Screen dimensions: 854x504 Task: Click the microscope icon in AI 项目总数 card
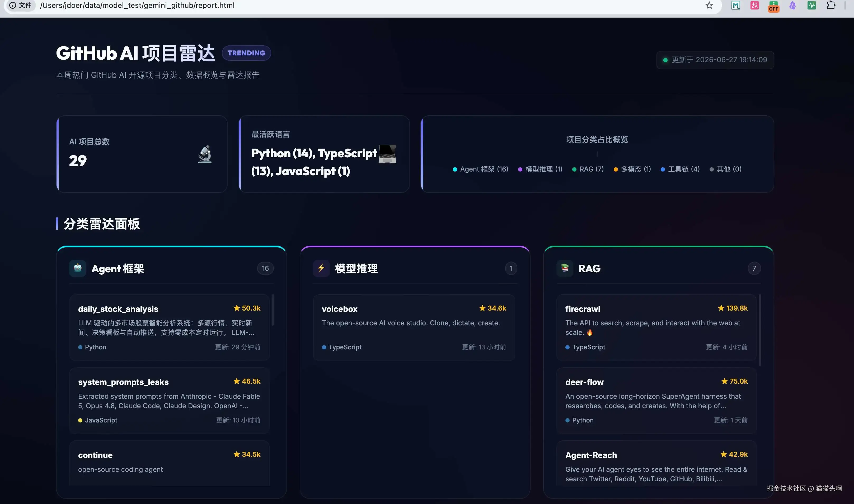coord(205,154)
